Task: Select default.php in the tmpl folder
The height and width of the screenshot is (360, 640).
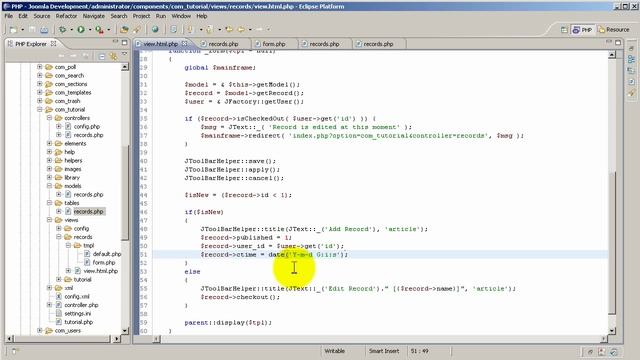Action: point(107,254)
